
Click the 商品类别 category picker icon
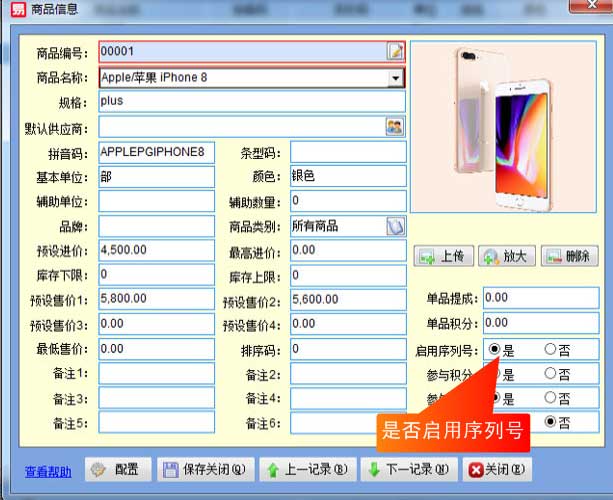tap(395, 227)
